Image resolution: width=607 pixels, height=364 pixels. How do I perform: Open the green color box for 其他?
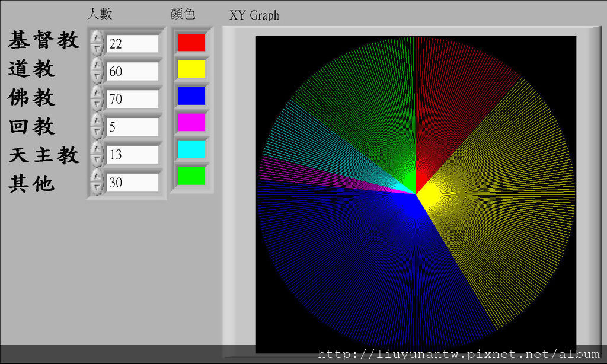(x=191, y=176)
